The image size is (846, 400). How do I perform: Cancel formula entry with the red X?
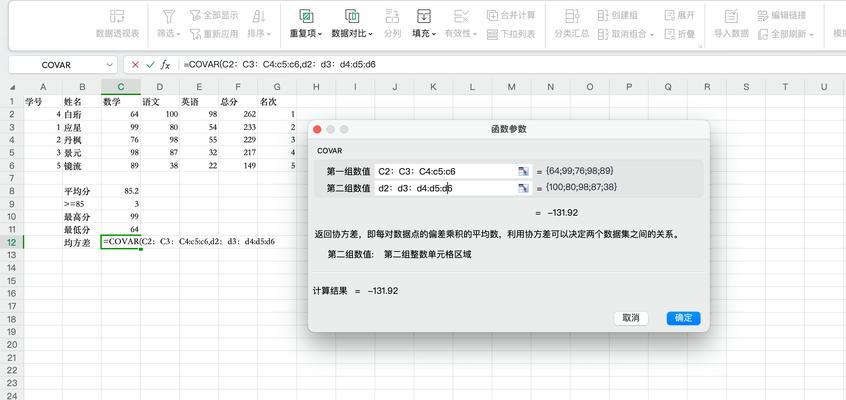(x=135, y=65)
